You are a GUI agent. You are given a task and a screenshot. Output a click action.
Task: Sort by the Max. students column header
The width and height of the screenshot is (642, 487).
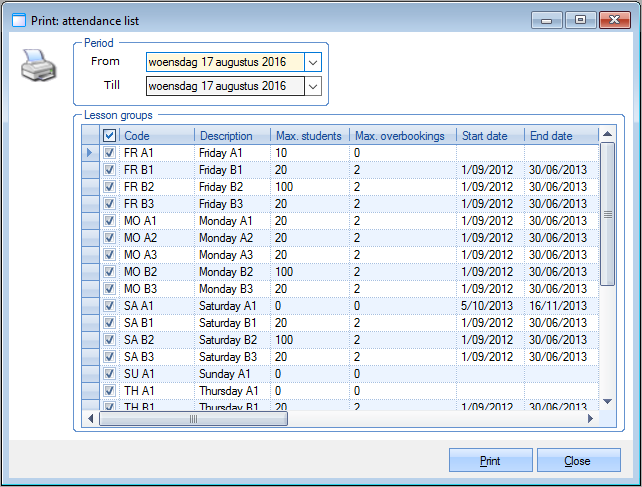click(309, 136)
